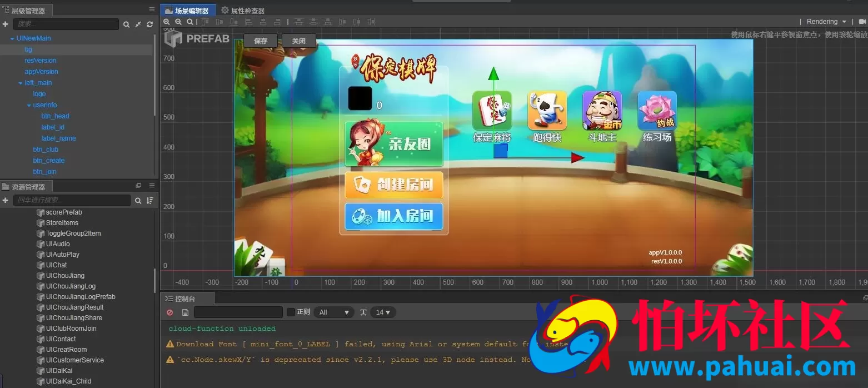Click the 关闭 close prefab button
The width and height of the screenshot is (868, 388).
pyautogui.click(x=299, y=41)
